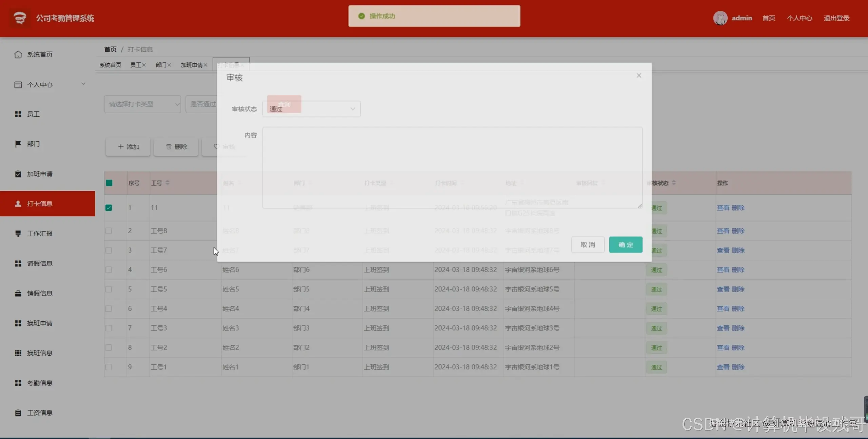Check the checkbox for row 工号6
The width and height of the screenshot is (868, 439).
(108, 270)
